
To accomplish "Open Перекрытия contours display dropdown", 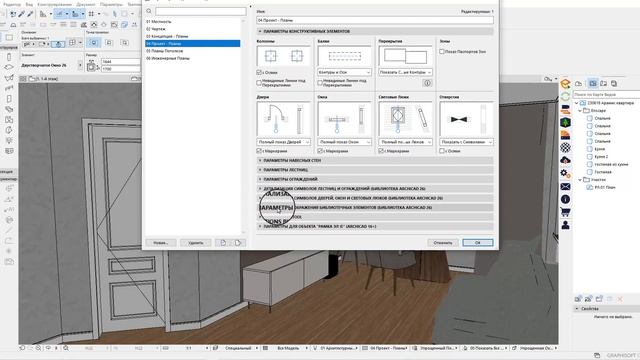I will pyautogui.click(x=405, y=72).
